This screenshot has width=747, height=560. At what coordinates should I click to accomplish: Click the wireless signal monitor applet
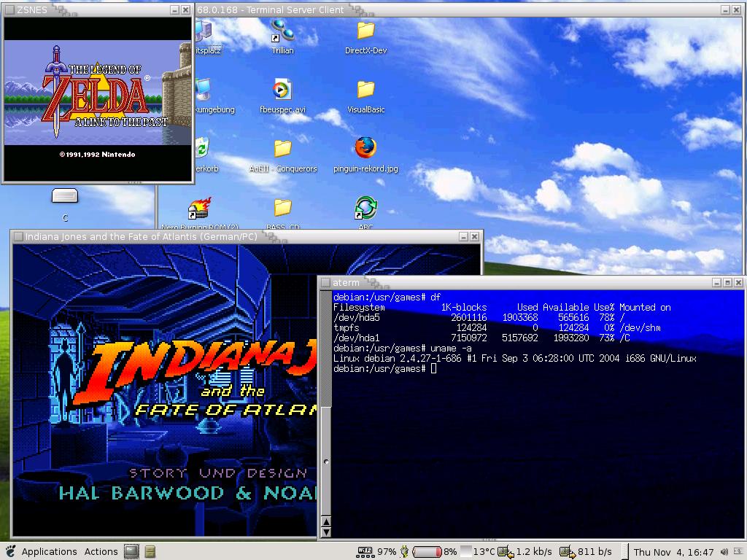(x=365, y=551)
